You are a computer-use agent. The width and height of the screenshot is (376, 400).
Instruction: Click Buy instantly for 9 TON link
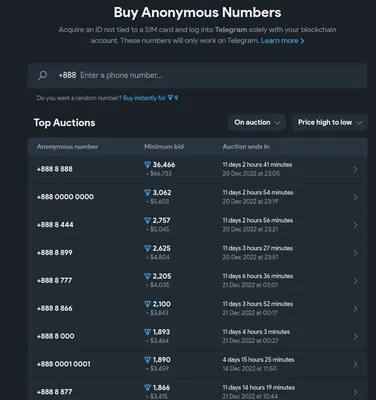(150, 98)
